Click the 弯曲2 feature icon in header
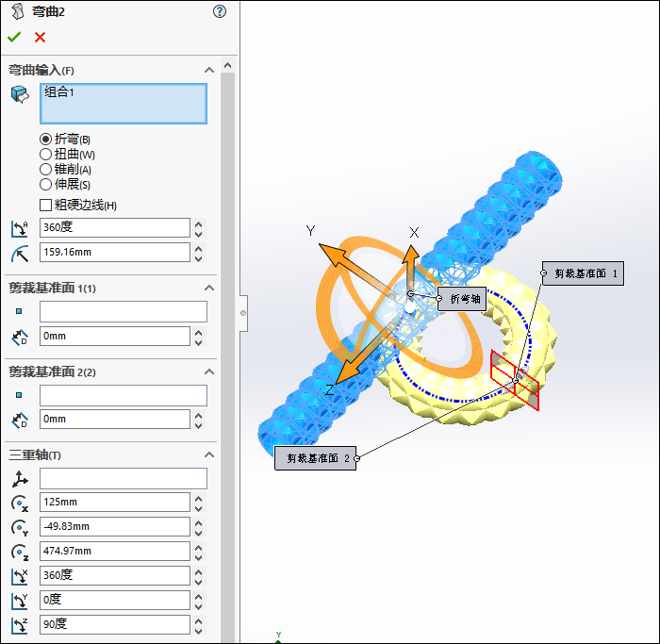Image resolution: width=660 pixels, height=644 pixels. 17,11
